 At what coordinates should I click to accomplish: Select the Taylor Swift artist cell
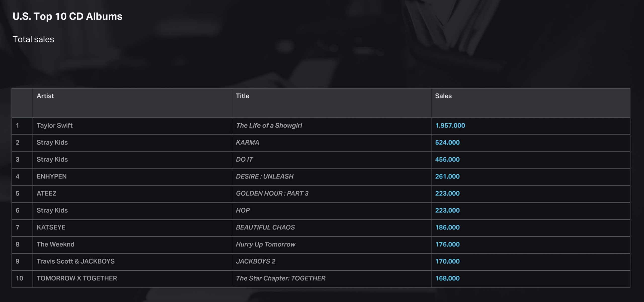click(55, 126)
